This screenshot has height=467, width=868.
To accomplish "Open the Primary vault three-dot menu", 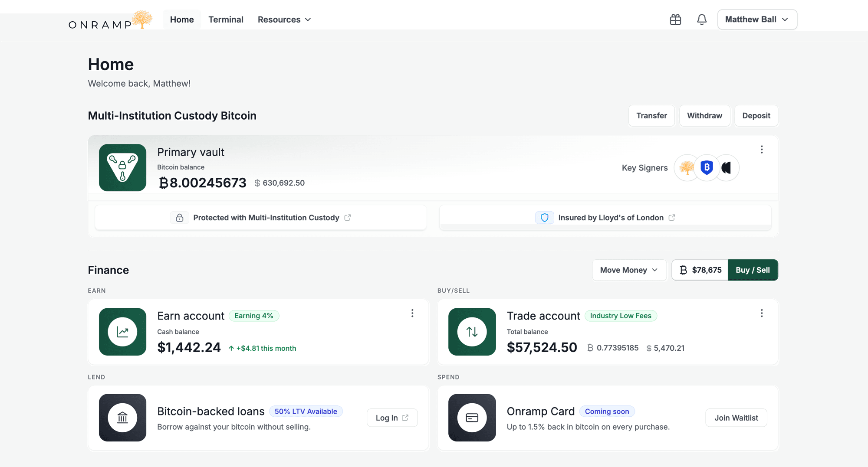I will [x=762, y=150].
